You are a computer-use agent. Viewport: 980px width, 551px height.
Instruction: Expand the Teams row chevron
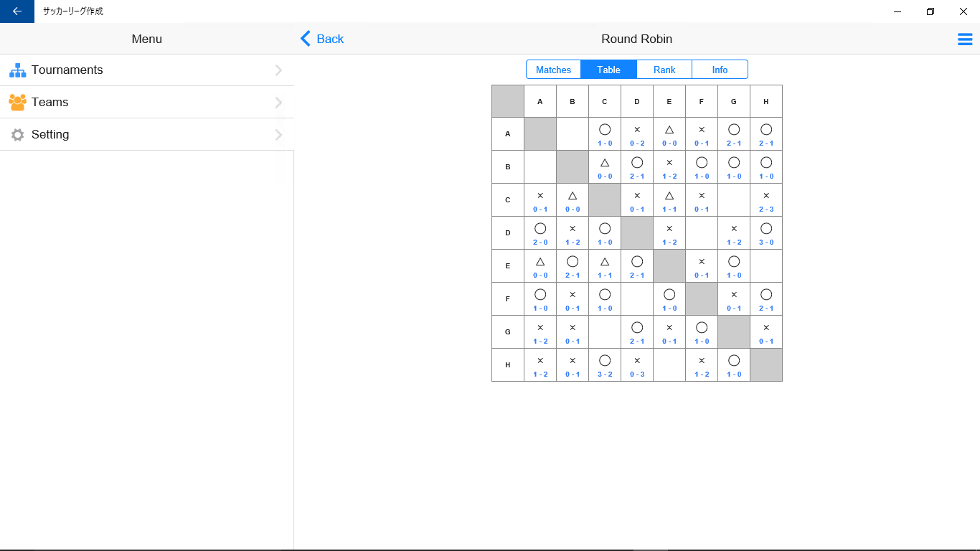pyautogui.click(x=278, y=103)
